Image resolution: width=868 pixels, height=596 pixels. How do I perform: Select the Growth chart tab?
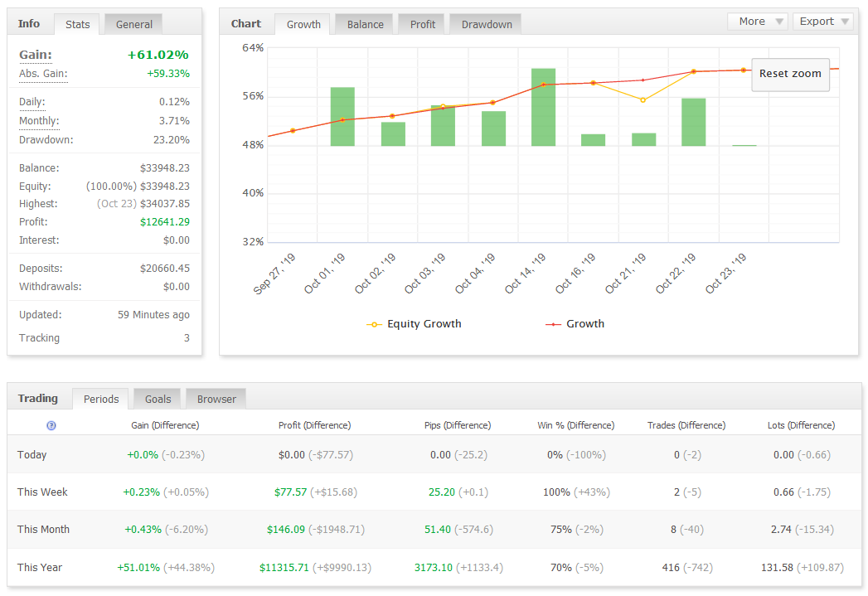click(303, 24)
